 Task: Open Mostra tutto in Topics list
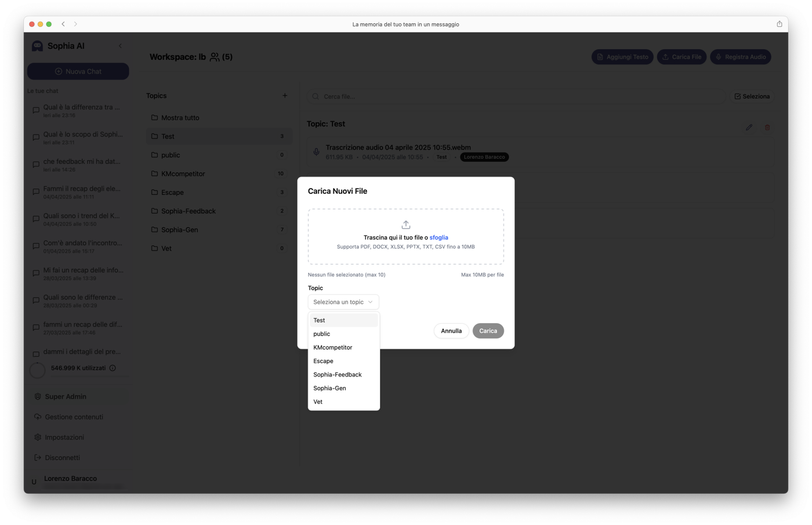point(219,118)
